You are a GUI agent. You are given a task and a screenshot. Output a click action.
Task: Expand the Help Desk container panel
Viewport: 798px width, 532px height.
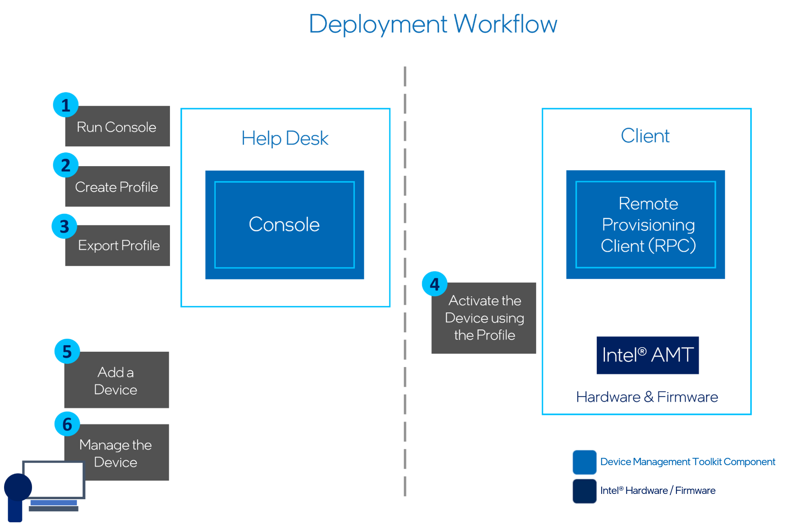click(x=285, y=207)
